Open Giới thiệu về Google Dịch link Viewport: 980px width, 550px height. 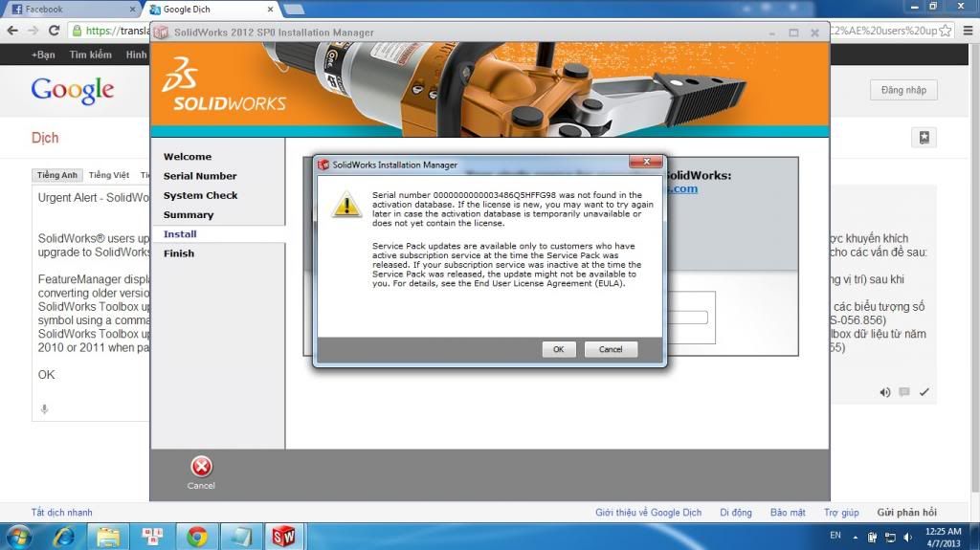tap(648, 512)
